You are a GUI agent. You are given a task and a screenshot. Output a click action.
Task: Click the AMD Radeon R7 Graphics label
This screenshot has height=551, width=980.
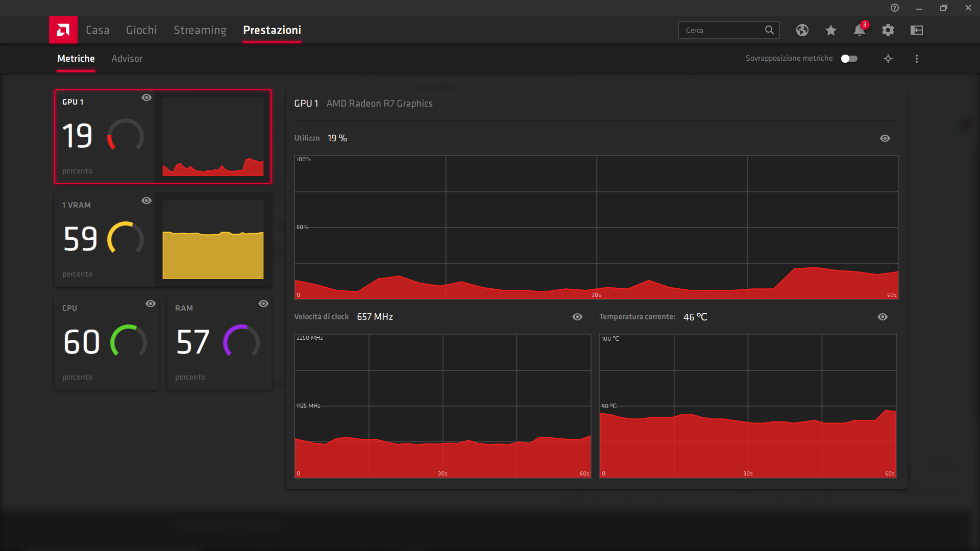click(379, 104)
